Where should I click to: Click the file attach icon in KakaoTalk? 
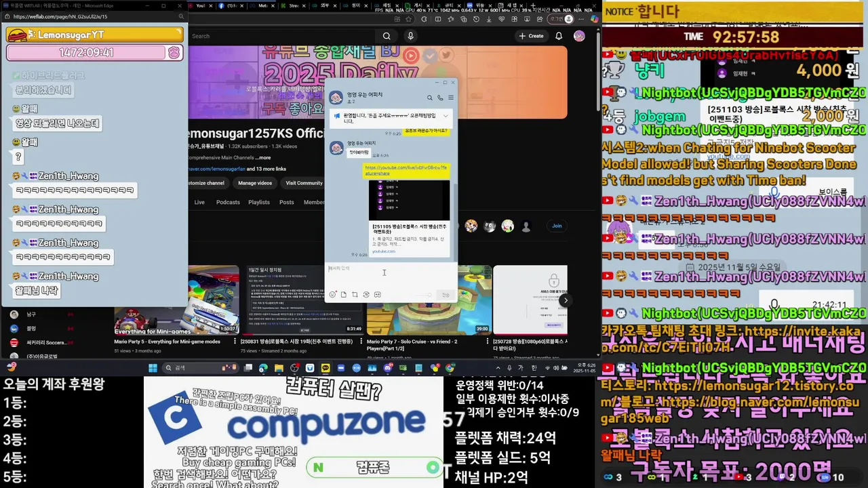click(x=344, y=294)
